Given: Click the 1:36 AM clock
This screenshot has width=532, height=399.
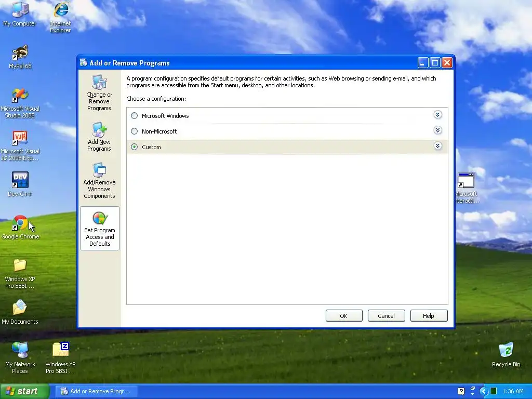Looking at the screenshot, I should [x=513, y=391].
